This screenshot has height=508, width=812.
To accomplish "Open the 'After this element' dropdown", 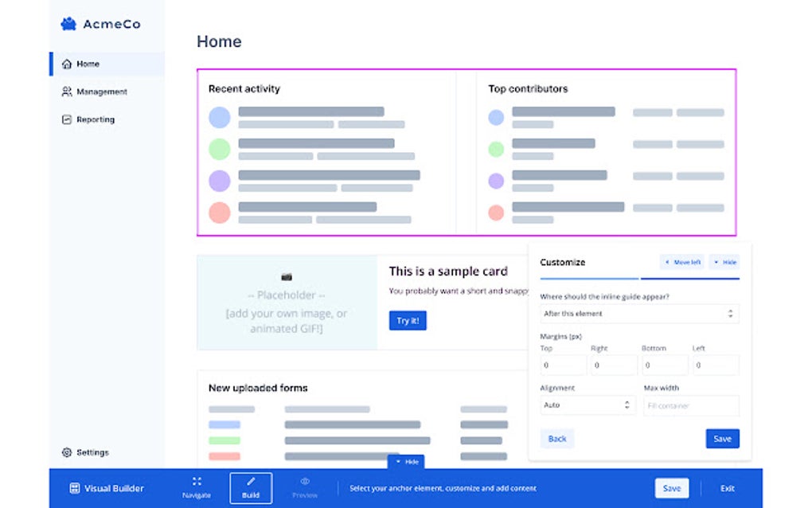I will (x=638, y=314).
